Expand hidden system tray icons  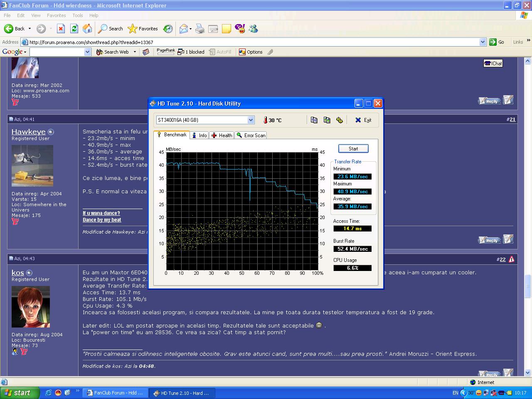pos(463,393)
